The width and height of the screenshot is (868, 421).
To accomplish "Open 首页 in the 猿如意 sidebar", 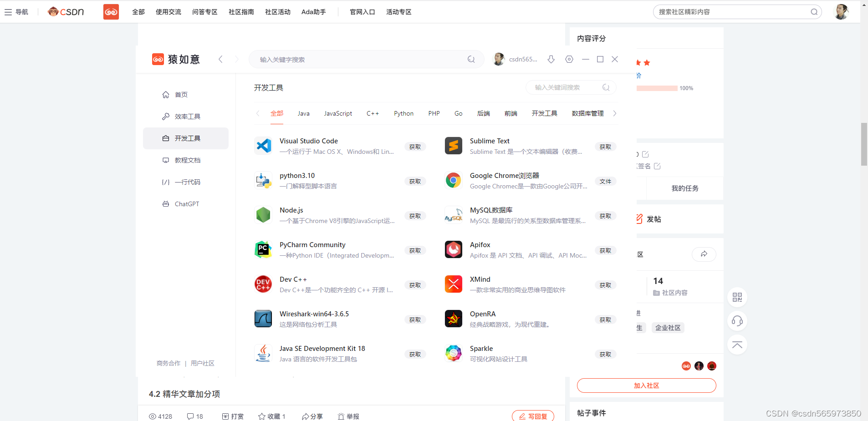I will point(186,95).
